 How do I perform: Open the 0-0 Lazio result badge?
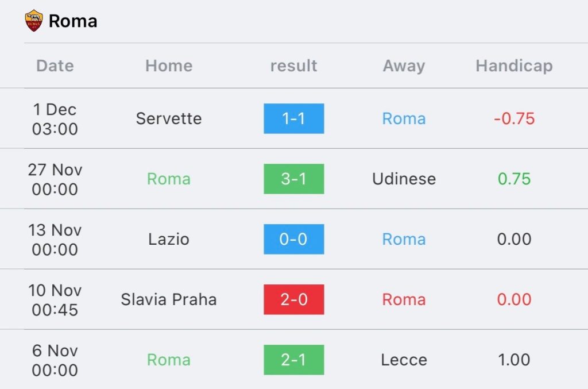tap(293, 240)
